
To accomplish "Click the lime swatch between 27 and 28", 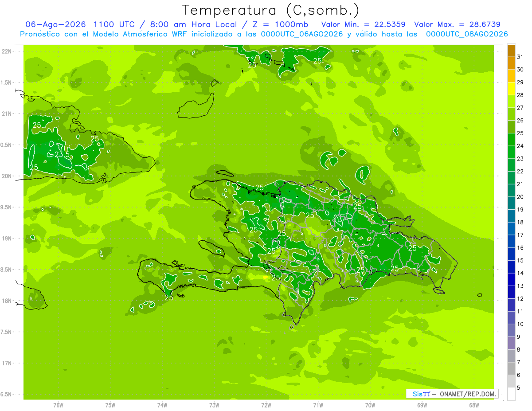I will [x=512, y=102].
